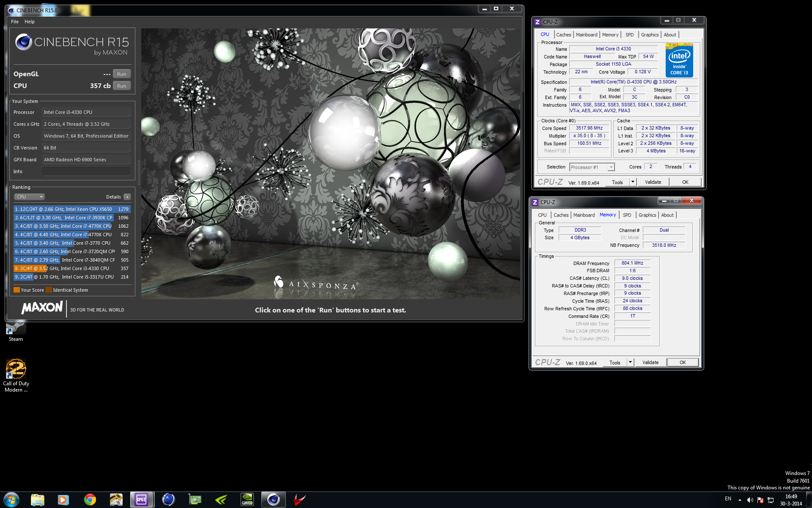Expand Tools arrow in the Intel Core i3 CPU-Z window

[x=633, y=182]
